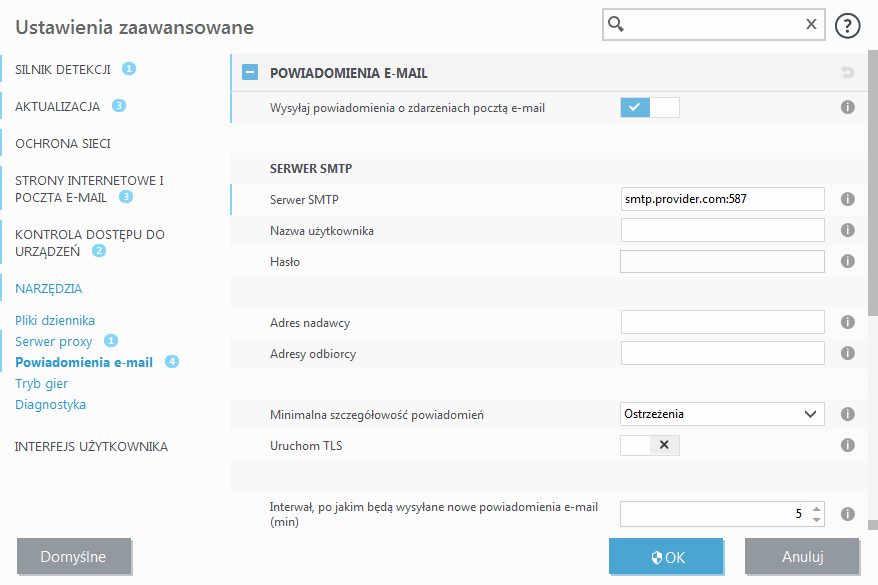Click info icon for Minimalna szczegółowość powiadomień
878x585 pixels.
click(848, 414)
